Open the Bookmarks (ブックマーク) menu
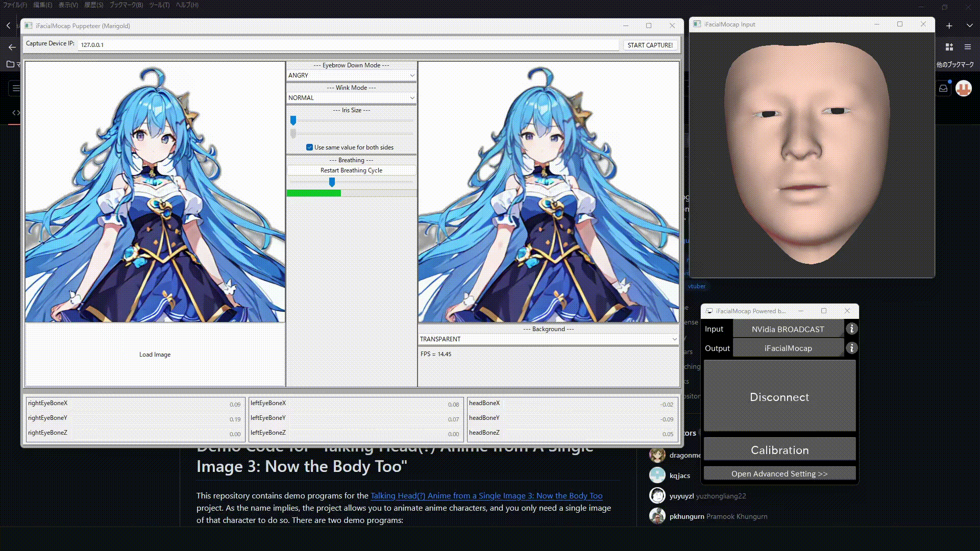Image resolution: width=980 pixels, height=551 pixels. 126,5
